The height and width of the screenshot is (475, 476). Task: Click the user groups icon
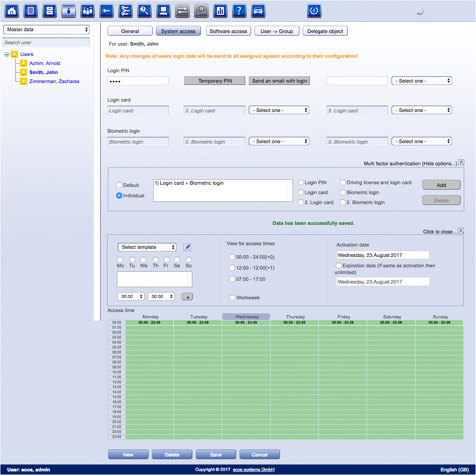(88, 11)
